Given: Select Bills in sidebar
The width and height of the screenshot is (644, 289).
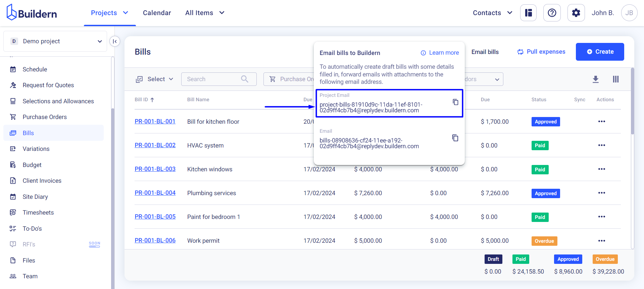Looking at the screenshot, I should (54, 133).
